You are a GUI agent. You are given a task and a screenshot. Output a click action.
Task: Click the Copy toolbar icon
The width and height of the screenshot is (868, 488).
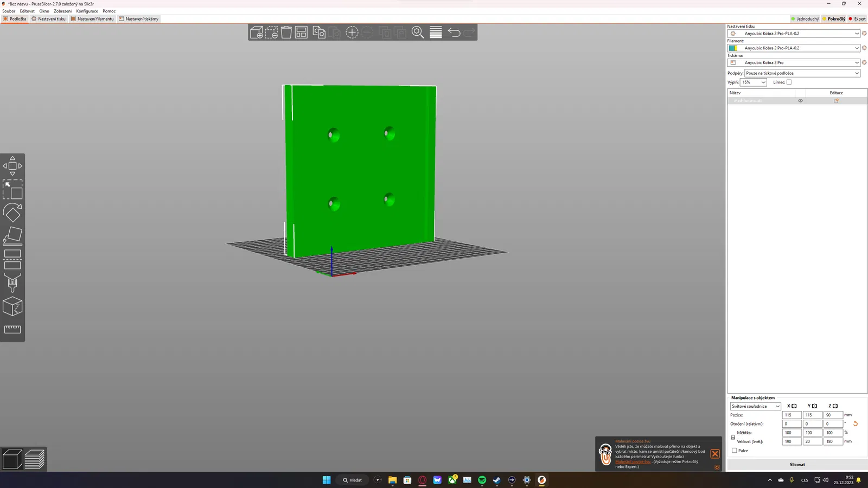point(319,33)
